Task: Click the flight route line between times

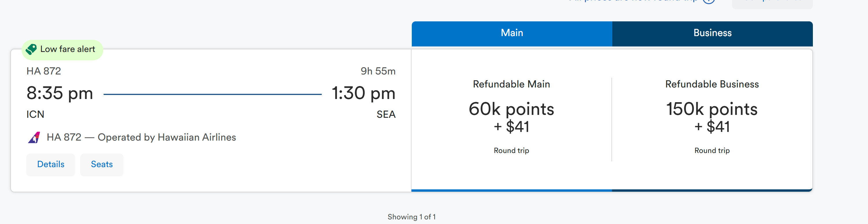Action: (x=212, y=94)
